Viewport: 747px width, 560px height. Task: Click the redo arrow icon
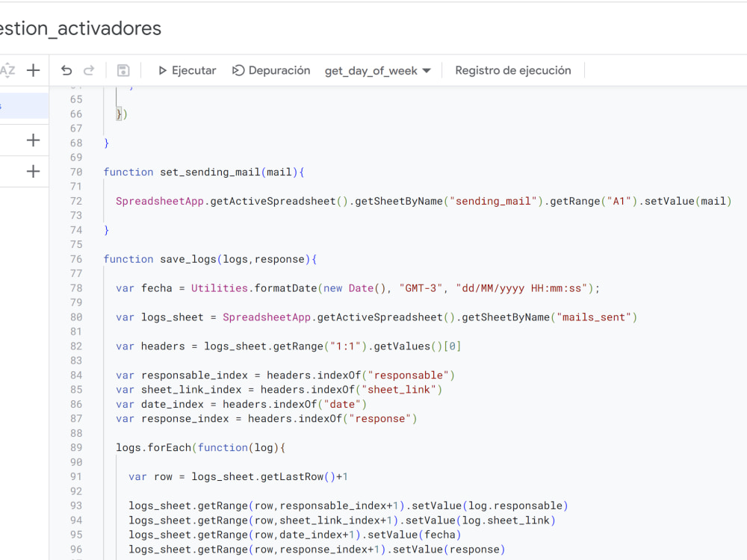tap(89, 70)
